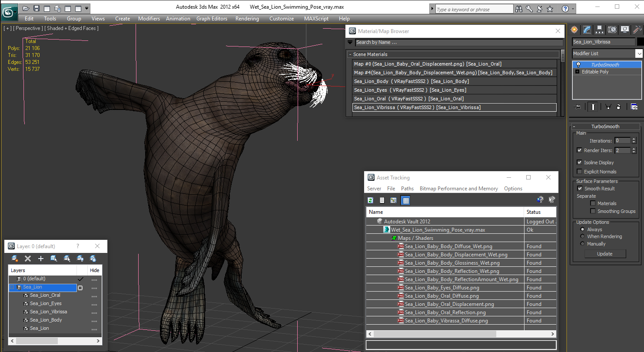Click the satellite Communication Center icon
The width and height of the screenshot is (644, 352).
540,9
